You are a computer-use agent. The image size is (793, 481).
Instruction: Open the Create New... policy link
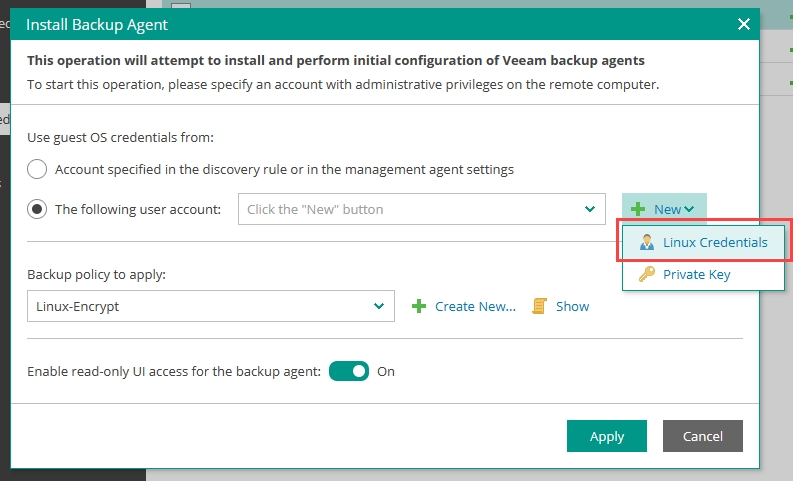click(475, 306)
